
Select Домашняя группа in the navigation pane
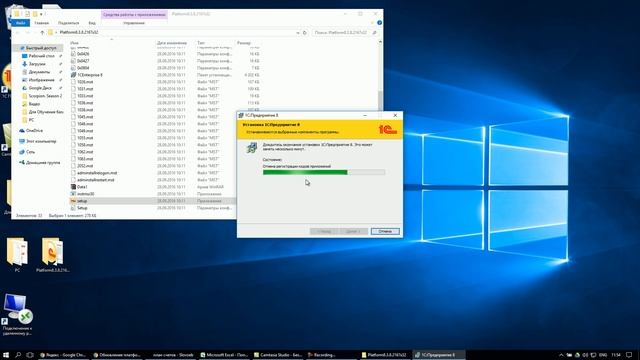[43, 162]
